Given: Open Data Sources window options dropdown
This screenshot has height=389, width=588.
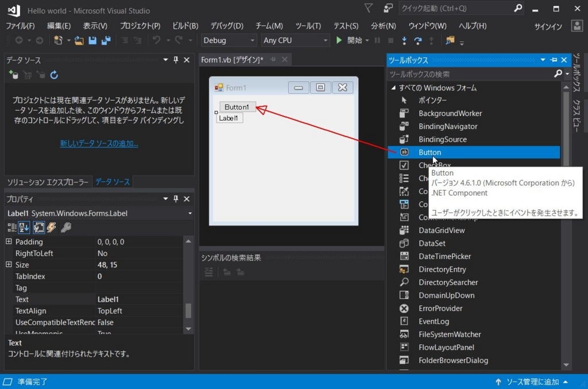Looking at the screenshot, I should tap(165, 60).
